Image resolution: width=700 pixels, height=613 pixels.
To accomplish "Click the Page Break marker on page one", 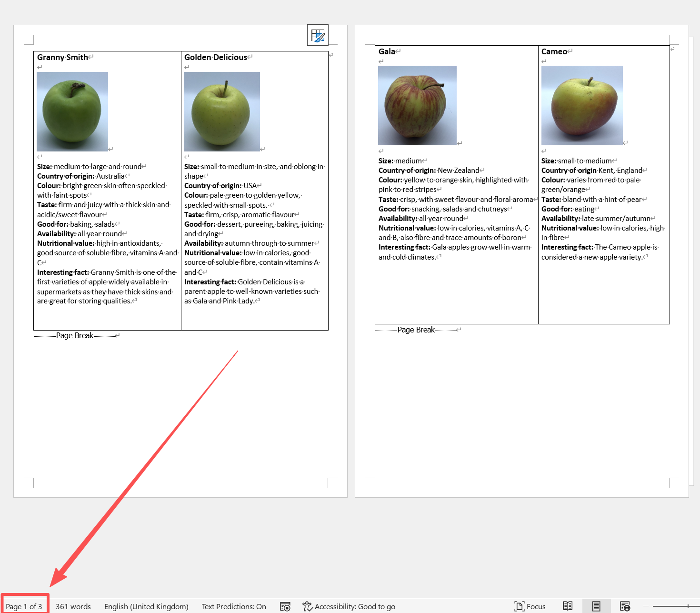I will tap(75, 335).
